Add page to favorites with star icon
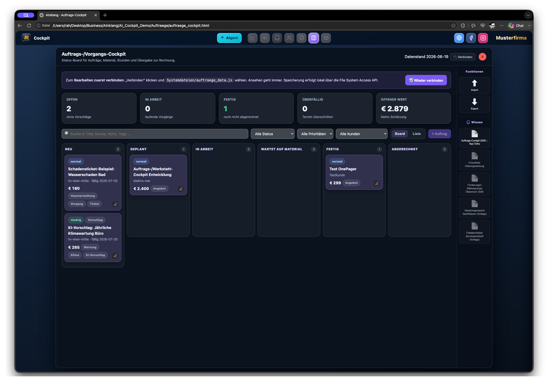 453,26
